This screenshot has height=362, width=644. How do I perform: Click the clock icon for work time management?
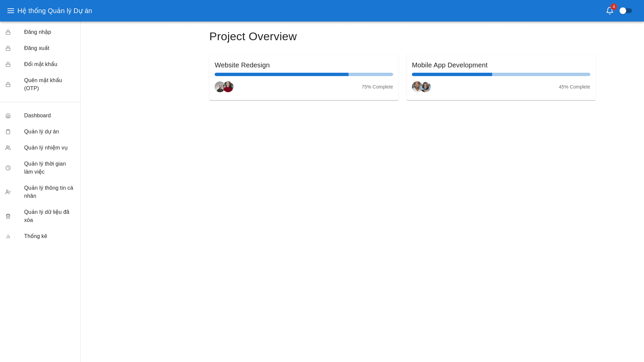(8, 168)
